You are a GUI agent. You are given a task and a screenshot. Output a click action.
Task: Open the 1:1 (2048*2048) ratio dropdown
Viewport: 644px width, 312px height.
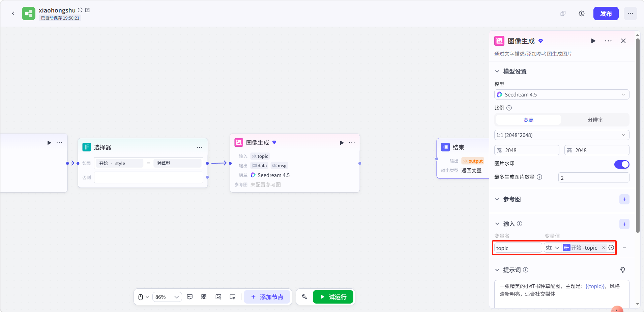[562, 135]
